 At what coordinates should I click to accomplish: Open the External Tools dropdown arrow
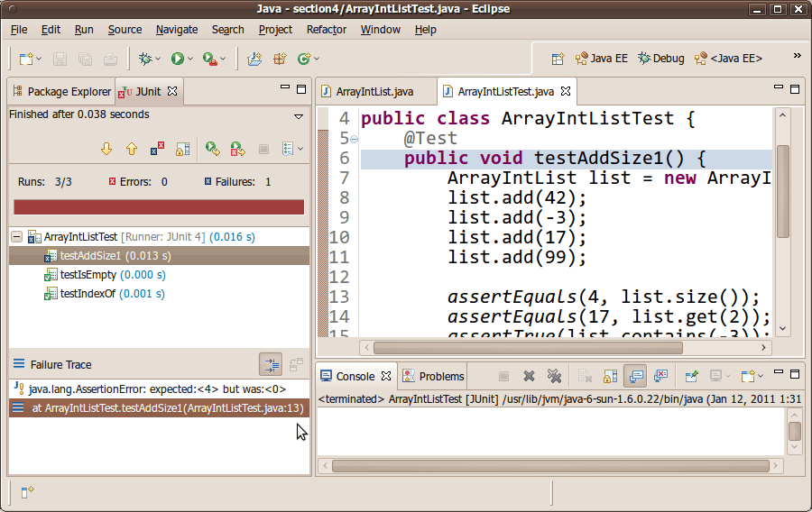[223, 59]
